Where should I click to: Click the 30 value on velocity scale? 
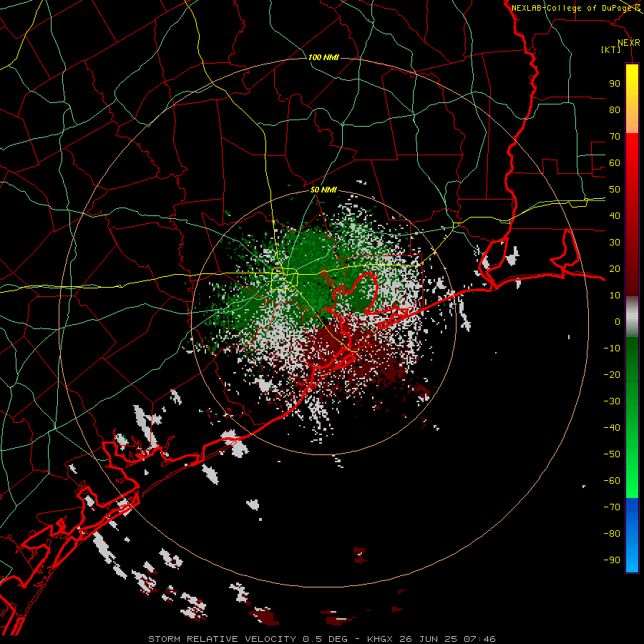[615, 243]
